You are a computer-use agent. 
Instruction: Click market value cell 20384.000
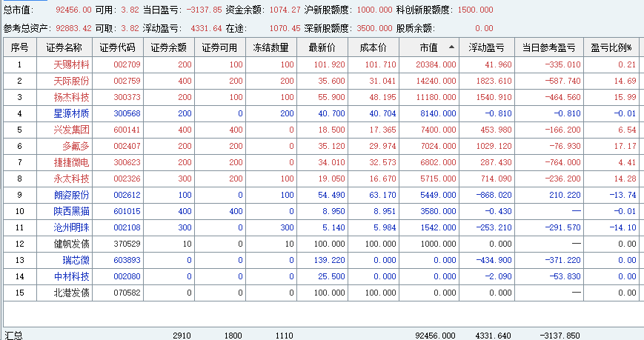pos(436,64)
